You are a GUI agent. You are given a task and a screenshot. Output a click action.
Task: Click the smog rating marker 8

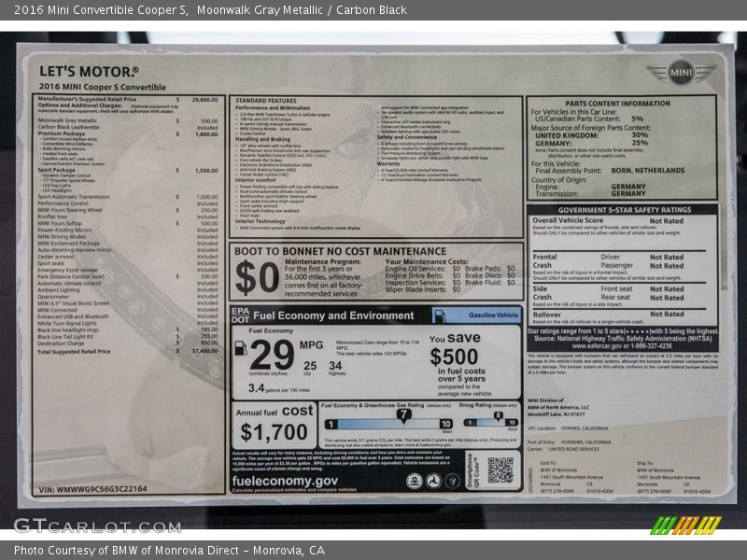point(498,416)
